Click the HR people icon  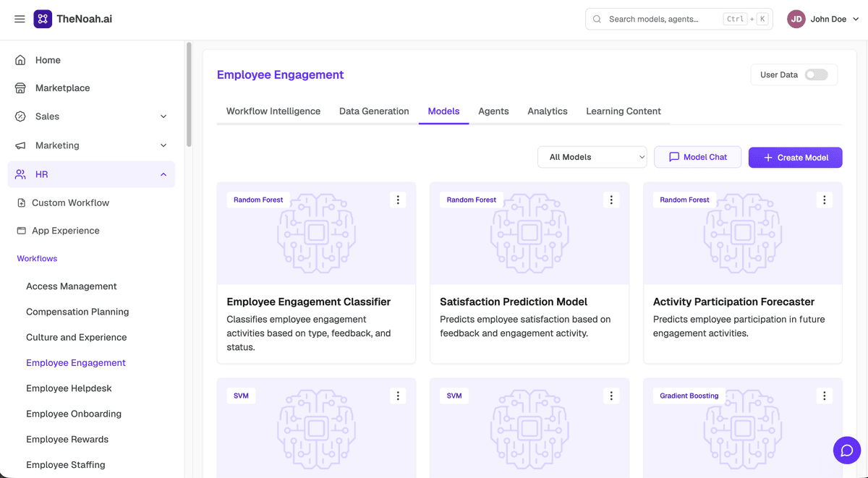coord(21,174)
